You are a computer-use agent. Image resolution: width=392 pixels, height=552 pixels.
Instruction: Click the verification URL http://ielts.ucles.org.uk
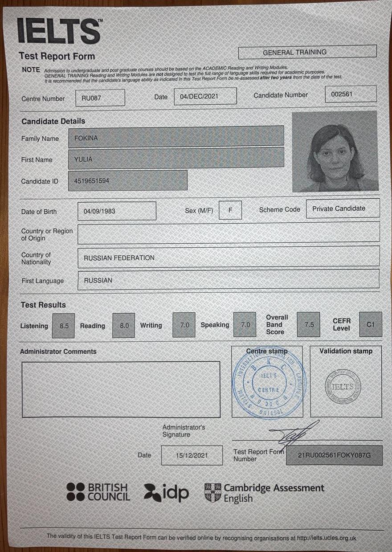click(327, 538)
